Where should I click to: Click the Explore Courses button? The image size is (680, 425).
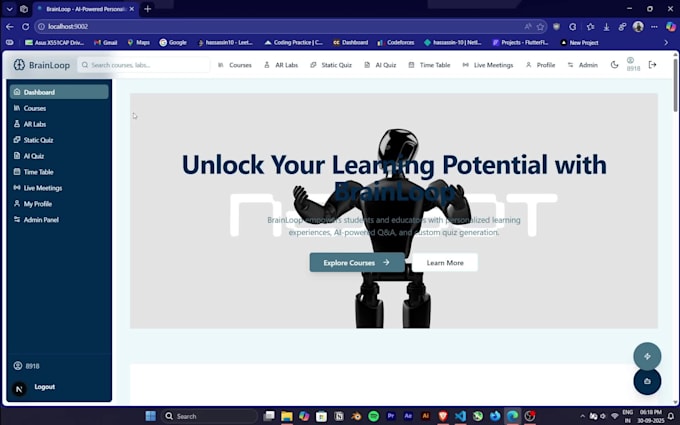pyautogui.click(x=356, y=263)
